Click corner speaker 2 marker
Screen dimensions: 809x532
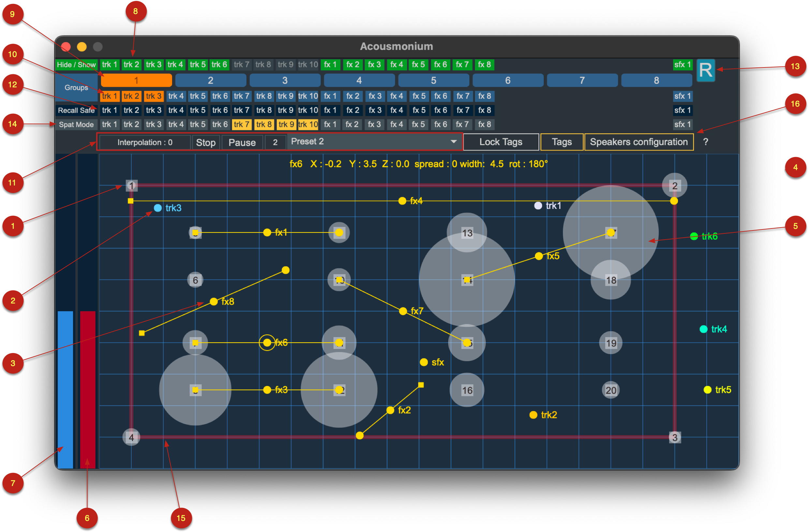click(675, 185)
